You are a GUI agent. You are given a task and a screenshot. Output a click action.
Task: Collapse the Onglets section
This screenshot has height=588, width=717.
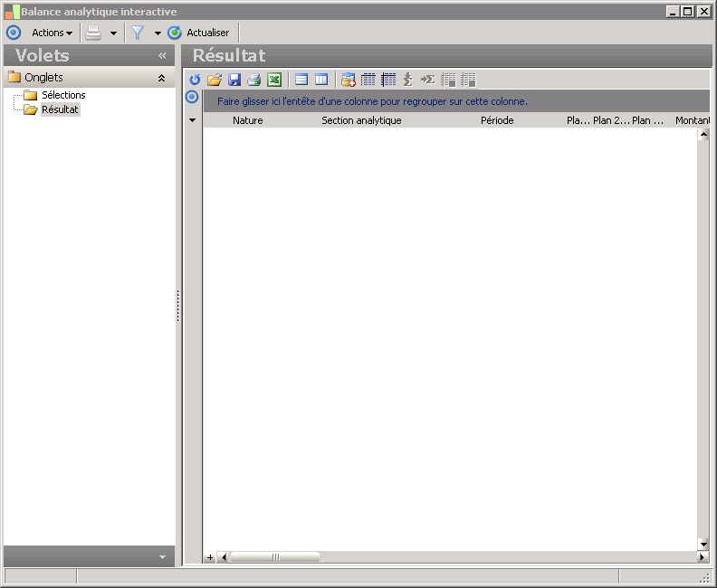tap(161, 78)
